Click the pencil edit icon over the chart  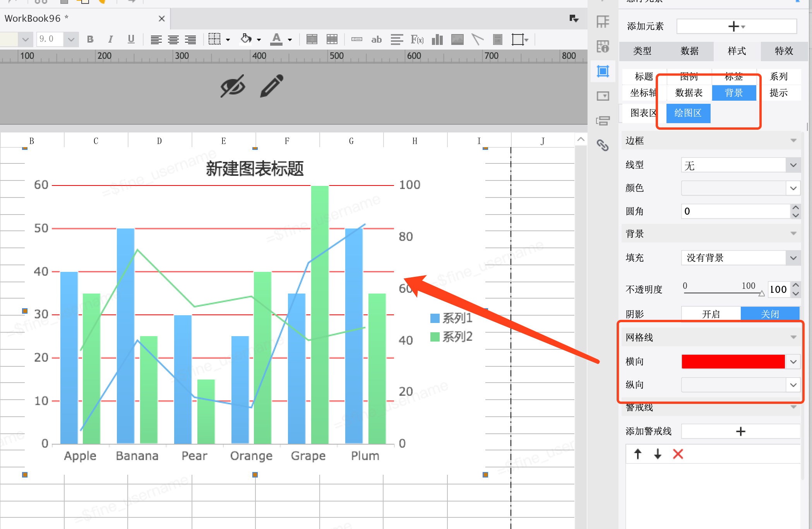272,86
